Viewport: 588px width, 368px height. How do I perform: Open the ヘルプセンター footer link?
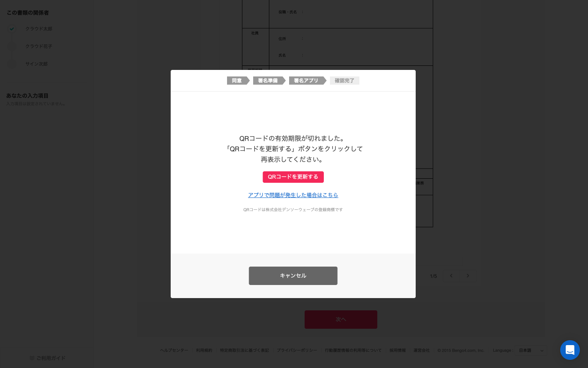coord(174,350)
